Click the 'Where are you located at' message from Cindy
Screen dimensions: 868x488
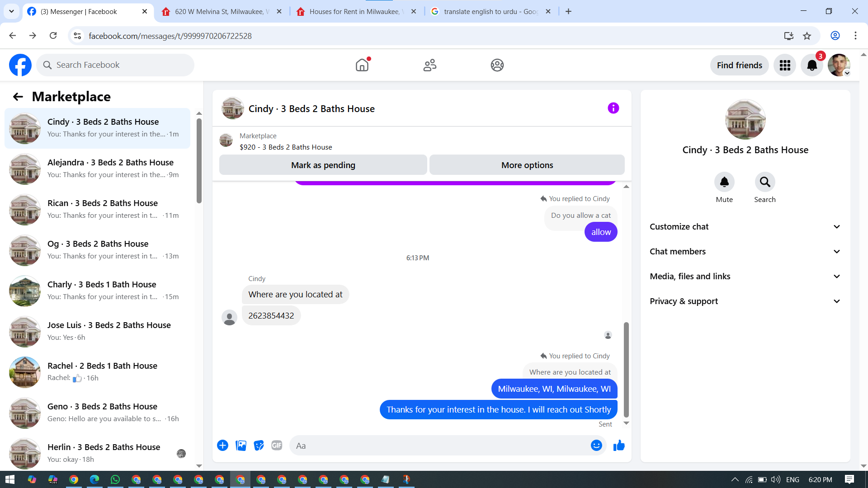pyautogui.click(x=295, y=295)
